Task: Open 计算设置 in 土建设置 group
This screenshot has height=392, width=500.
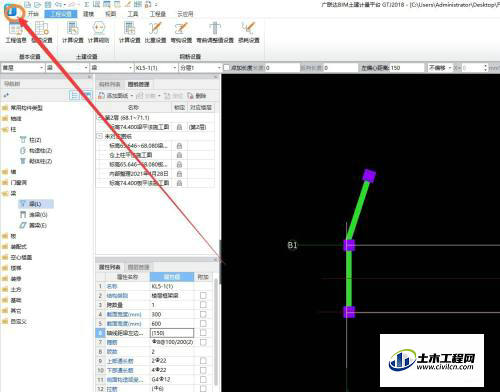Action: pos(73,32)
